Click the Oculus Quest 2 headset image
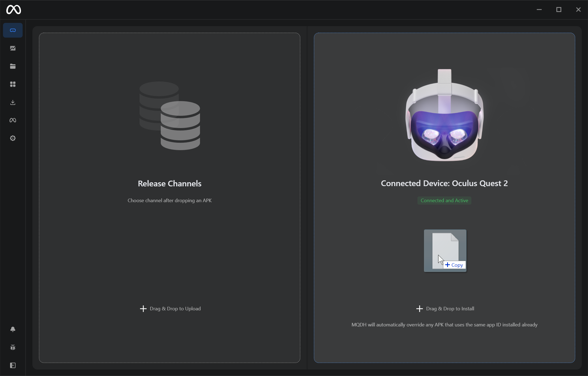The image size is (588, 376). (x=444, y=117)
